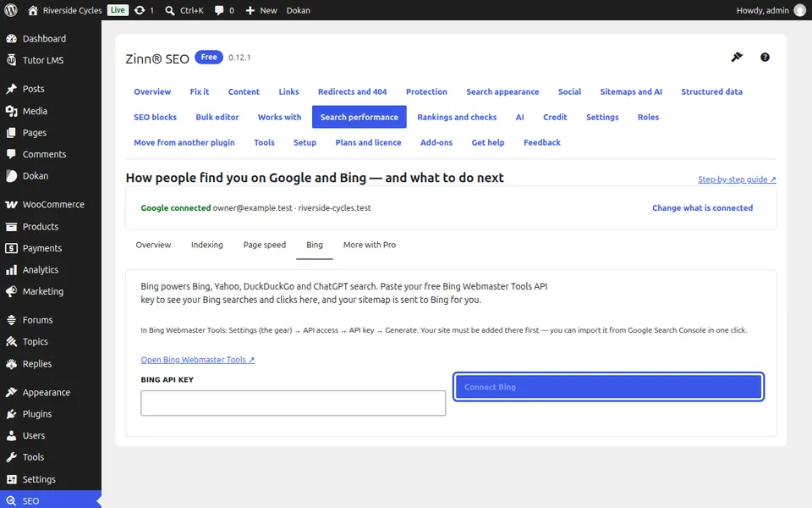Open the Rankings and checks tab

point(457,117)
